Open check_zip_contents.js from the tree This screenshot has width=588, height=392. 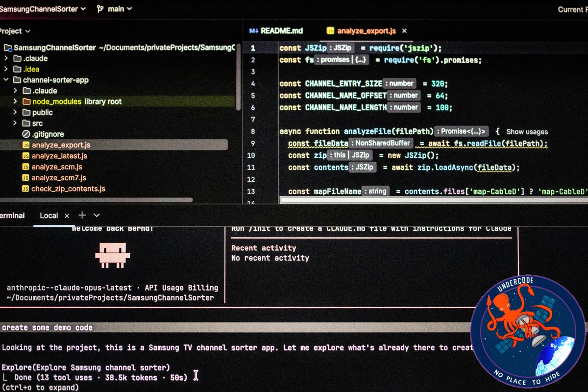[68, 189]
